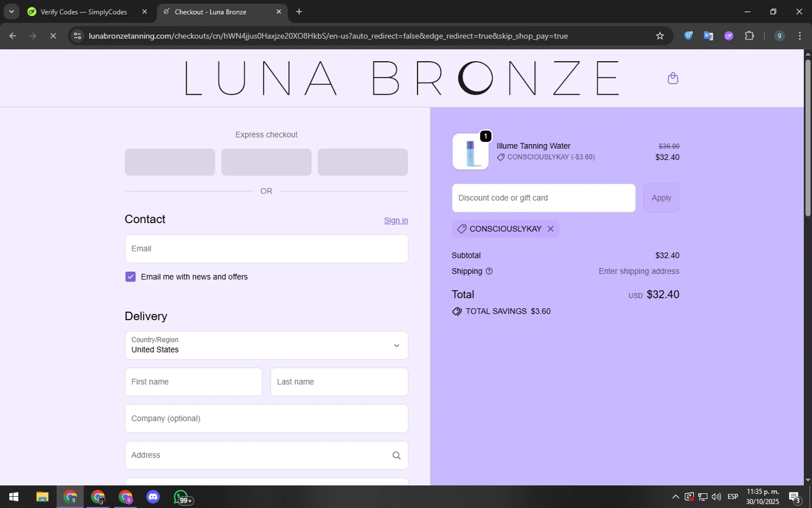Screen dimensions: 812x508
Task: Focus the Discount code or gift card field
Action: click(x=543, y=198)
